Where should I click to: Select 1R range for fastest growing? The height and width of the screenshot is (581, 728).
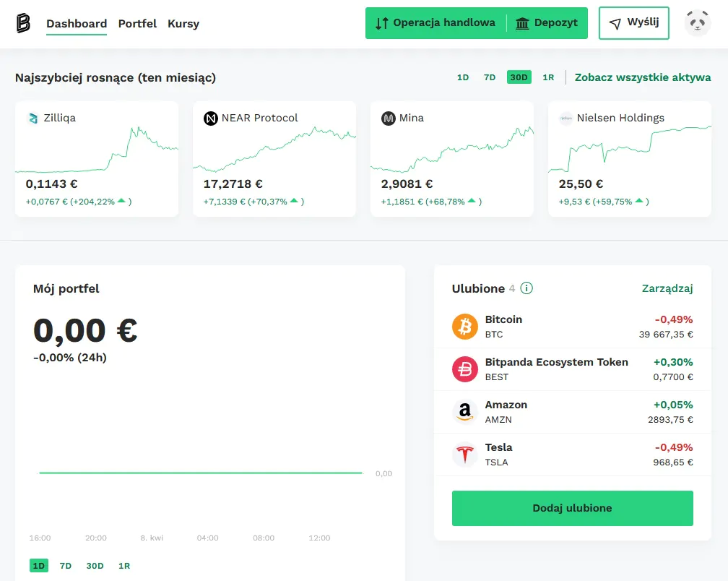tap(548, 77)
